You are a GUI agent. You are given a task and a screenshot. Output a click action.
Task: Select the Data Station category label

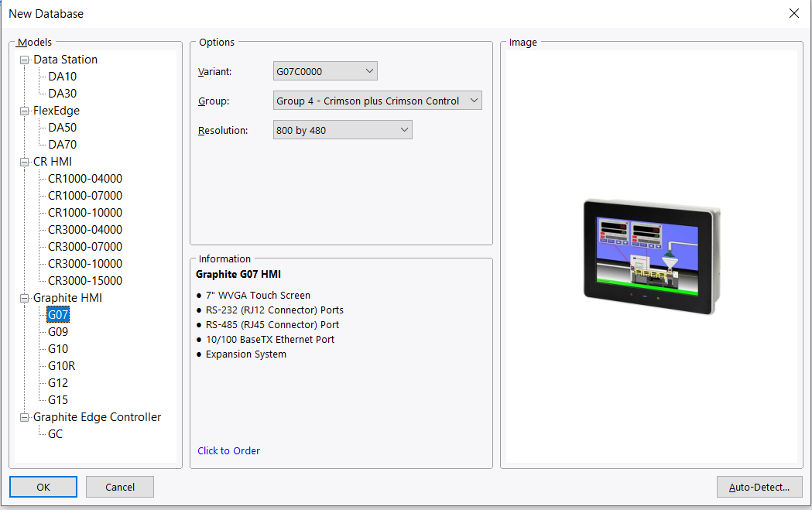65,60
